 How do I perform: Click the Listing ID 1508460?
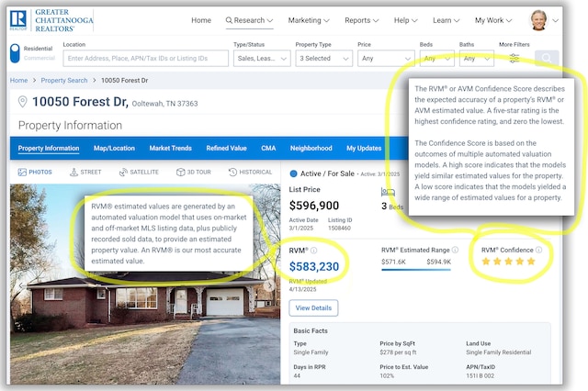coord(339,228)
